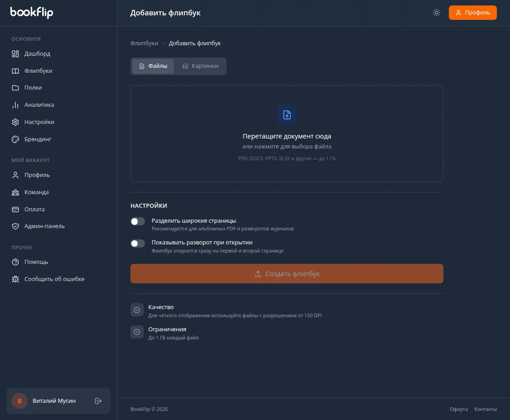Select the Файлы tab
This screenshot has width=510, height=420.
153,66
